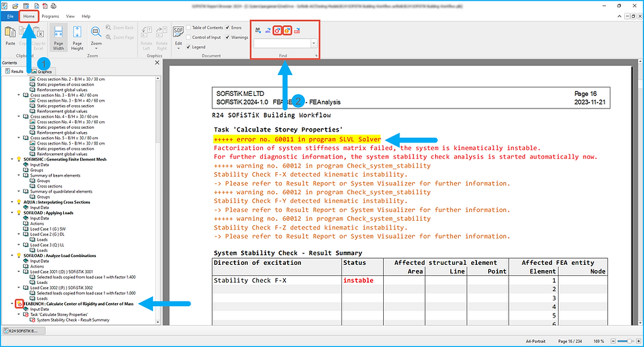Switch to the Programs ribbon tab
Viewport: 644px width, 347px height.
[x=50, y=16]
